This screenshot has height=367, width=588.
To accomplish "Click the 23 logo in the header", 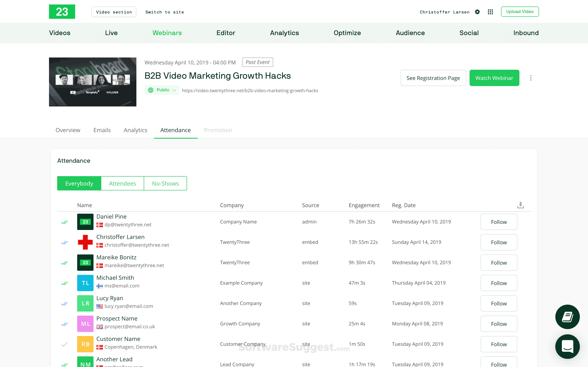I will (62, 12).
